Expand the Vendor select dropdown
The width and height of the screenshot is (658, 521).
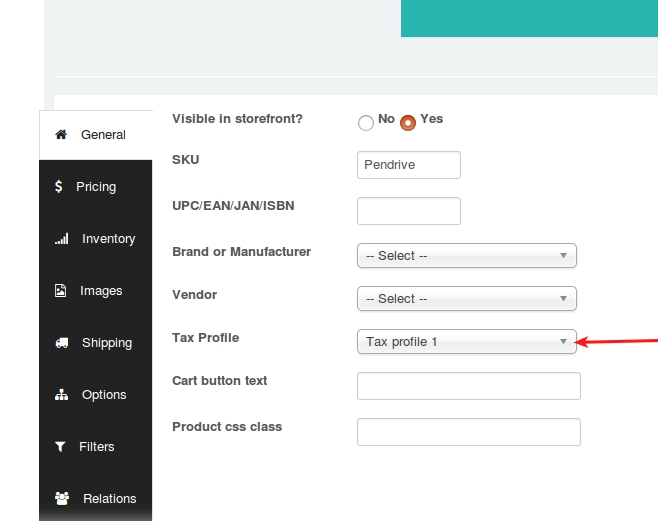click(x=467, y=299)
